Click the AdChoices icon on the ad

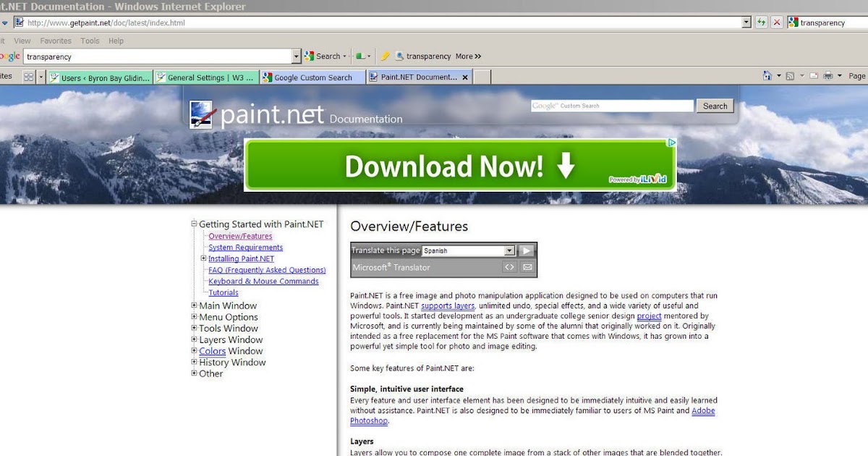671,143
